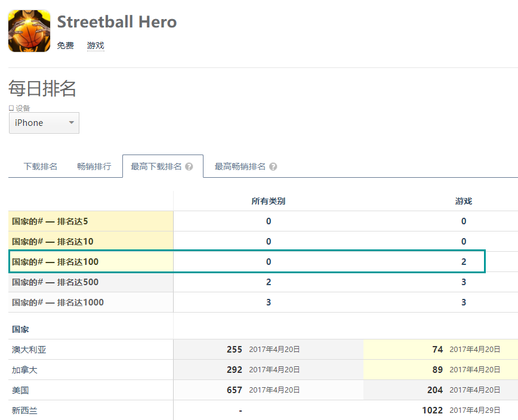Click the 美国 rank 657 cell
The height and width of the screenshot is (420, 518).
269,390
